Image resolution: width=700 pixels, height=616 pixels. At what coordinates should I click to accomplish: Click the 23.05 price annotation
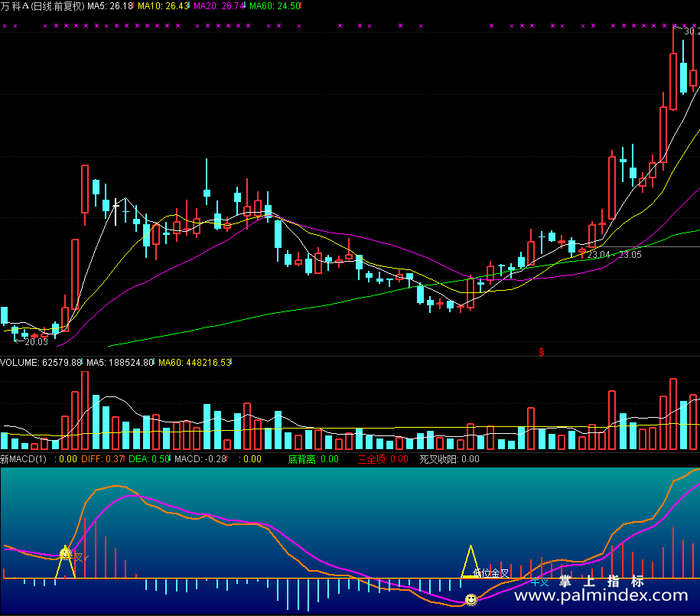click(630, 255)
